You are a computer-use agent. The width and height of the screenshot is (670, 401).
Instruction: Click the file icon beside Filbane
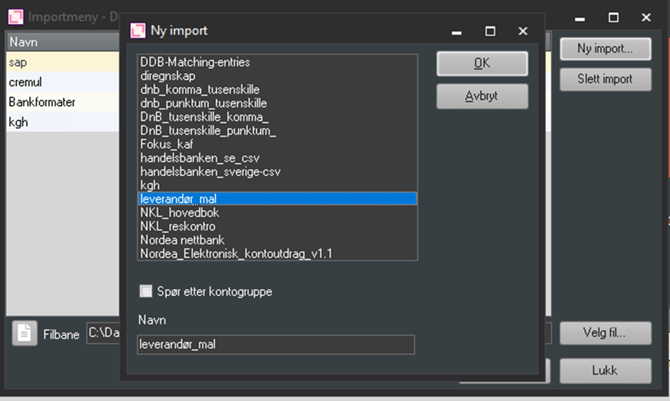24,333
